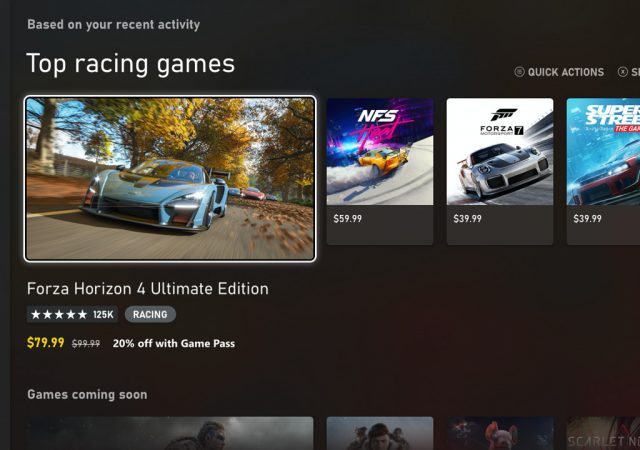The width and height of the screenshot is (640, 450).
Task: Choose the Super Street game tile
Action: pos(603,171)
